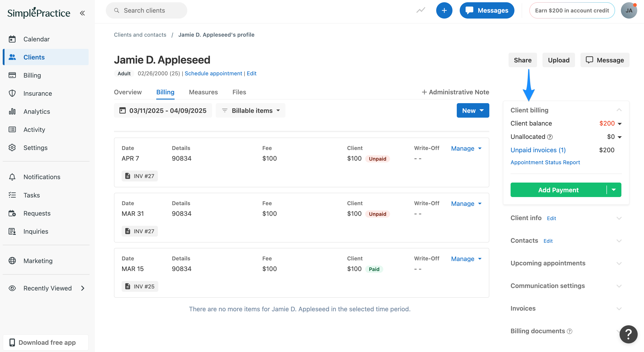Click Schedule appointment link
Image resolution: width=644 pixels, height=352 pixels.
(x=213, y=74)
